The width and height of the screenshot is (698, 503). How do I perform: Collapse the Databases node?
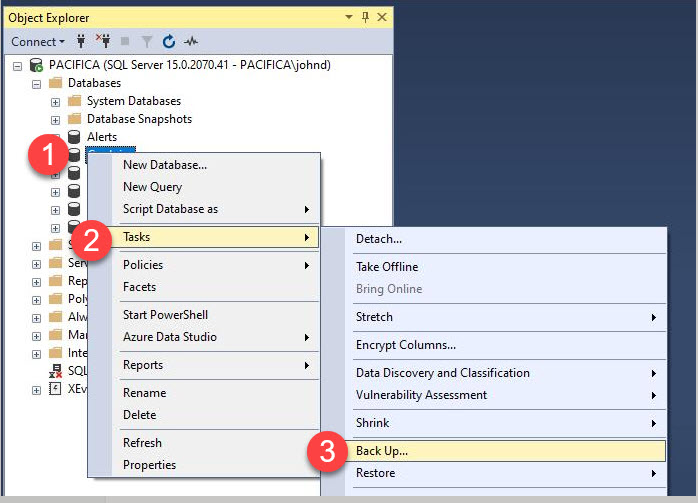click(x=37, y=84)
